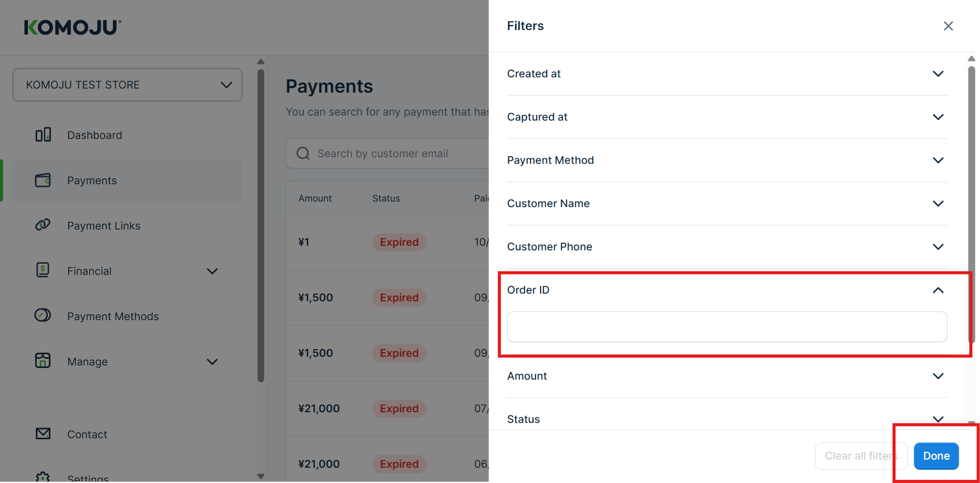Viewport: 980px width, 483px height.
Task: Go to the Contact page
Action: coord(87,435)
